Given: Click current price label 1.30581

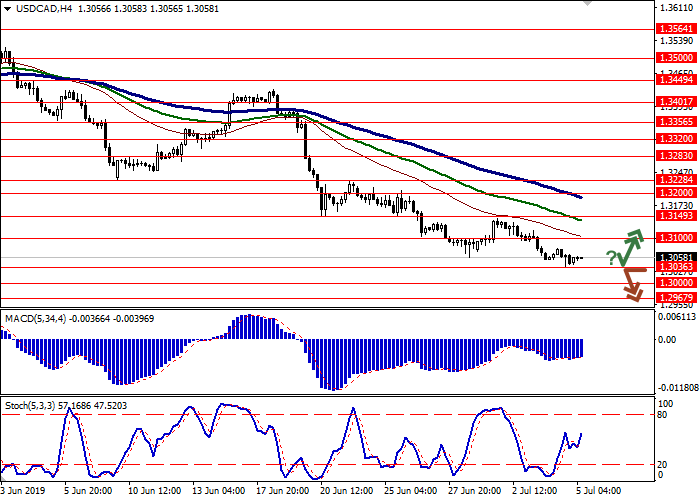Looking at the screenshot, I should point(671,257).
